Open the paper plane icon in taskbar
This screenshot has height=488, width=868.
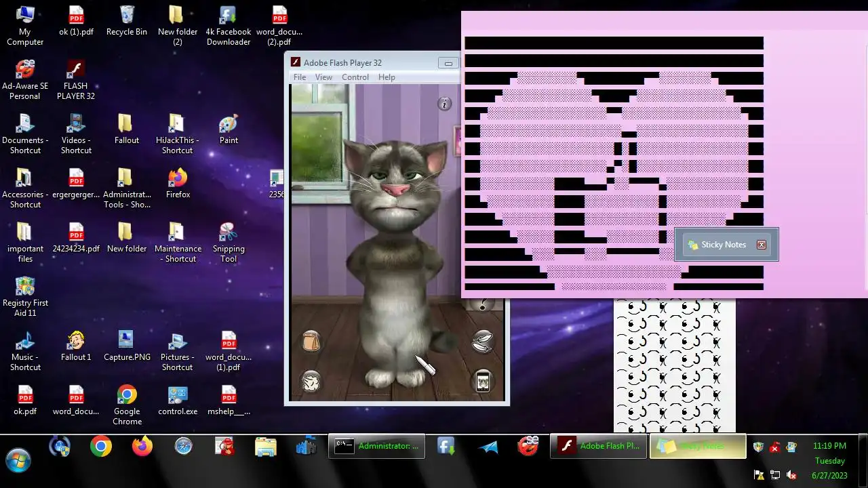click(x=487, y=447)
